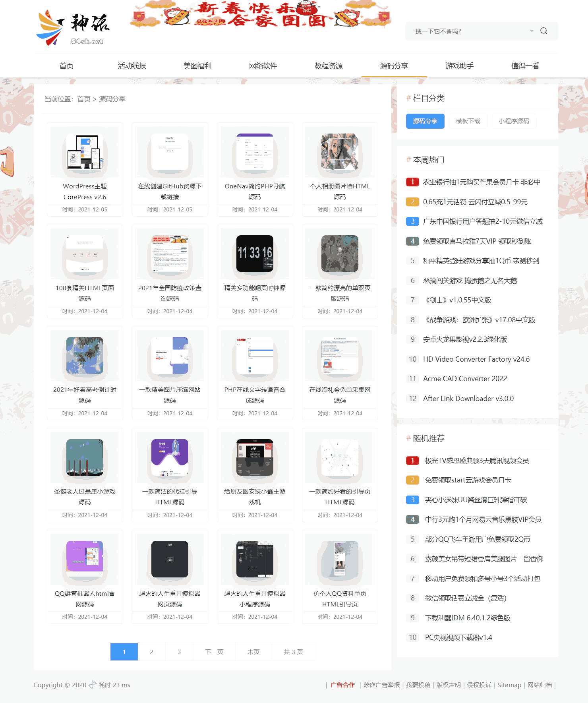
Task: Choose the 模板下载 category tag
Action: click(468, 121)
